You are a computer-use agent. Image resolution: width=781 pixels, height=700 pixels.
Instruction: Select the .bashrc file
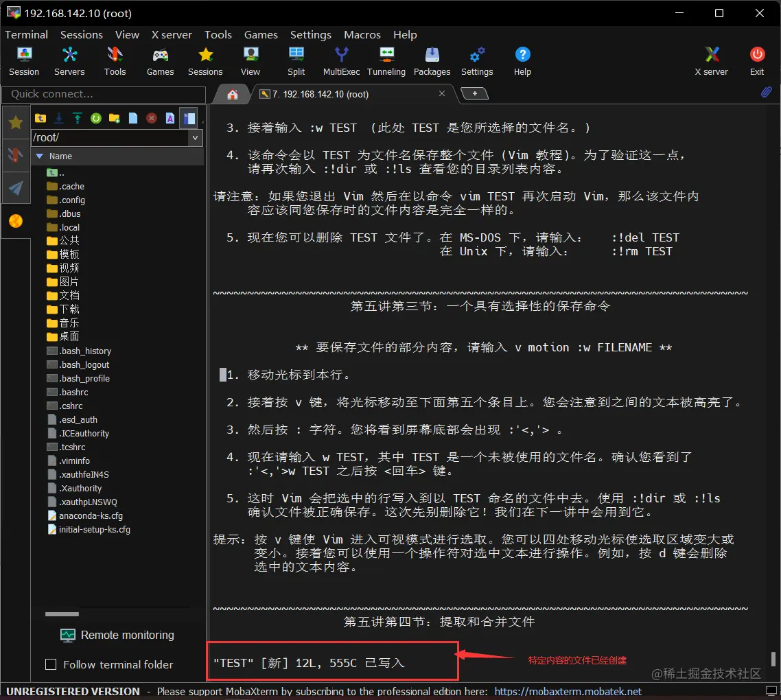[67, 392]
